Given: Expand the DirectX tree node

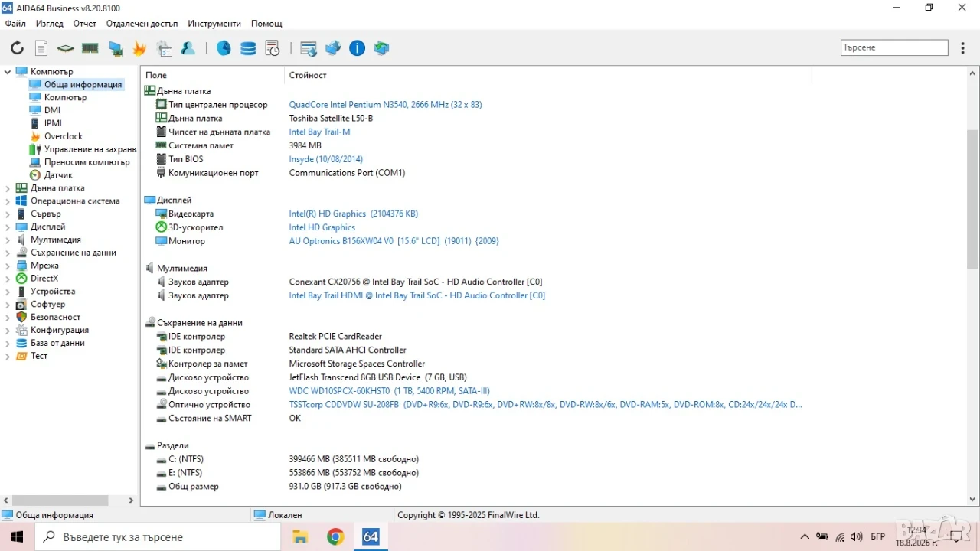Looking at the screenshot, I should [8, 279].
